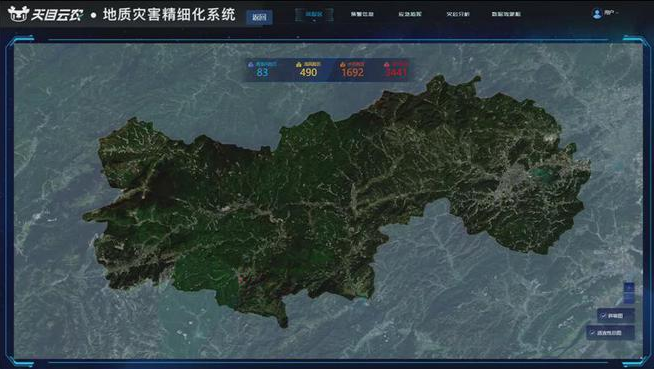Image resolution: width=654 pixels, height=369 pixels.
Task: Open the 数据驾驶舱 tab
Action: tap(506, 14)
